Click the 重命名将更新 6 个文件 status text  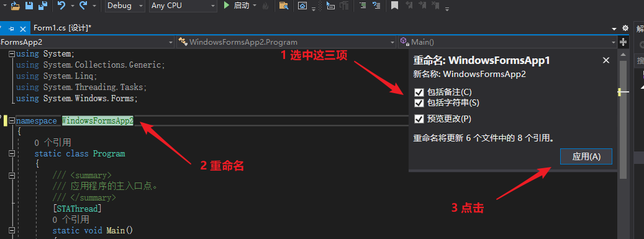(x=484, y=138)
